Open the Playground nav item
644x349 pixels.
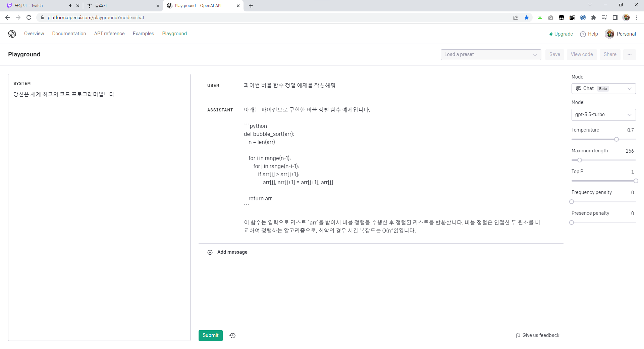tap(174, 34)
